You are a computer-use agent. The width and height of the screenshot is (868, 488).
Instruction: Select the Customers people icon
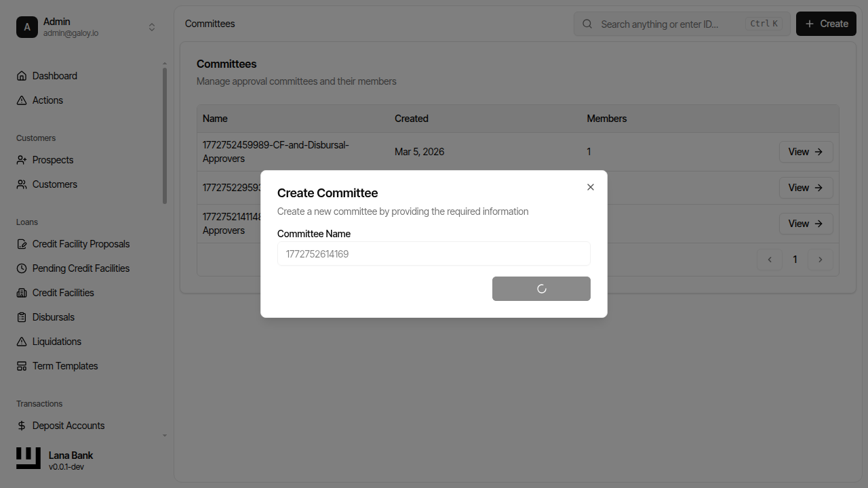point(21,184)
